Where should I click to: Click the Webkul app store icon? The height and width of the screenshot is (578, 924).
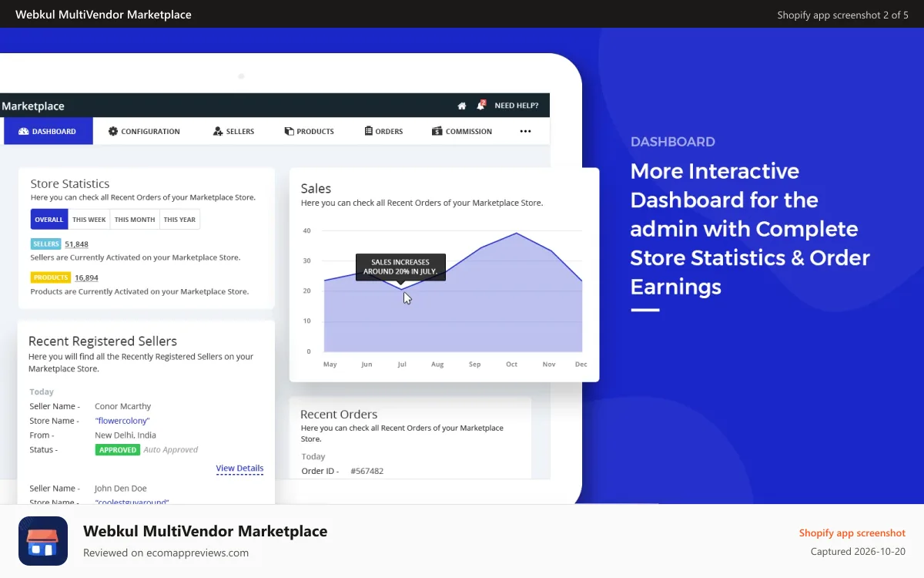(x=43, y=541)
